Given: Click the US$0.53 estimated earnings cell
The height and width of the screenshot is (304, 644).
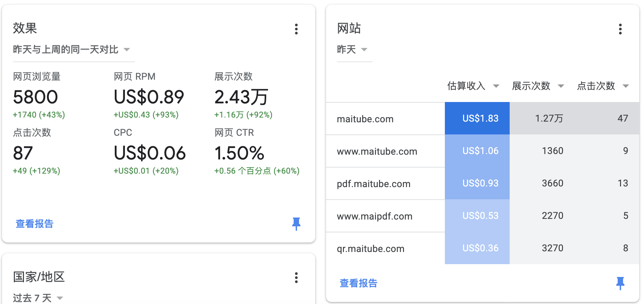Looking at the screenshot, I should (477, 216).
